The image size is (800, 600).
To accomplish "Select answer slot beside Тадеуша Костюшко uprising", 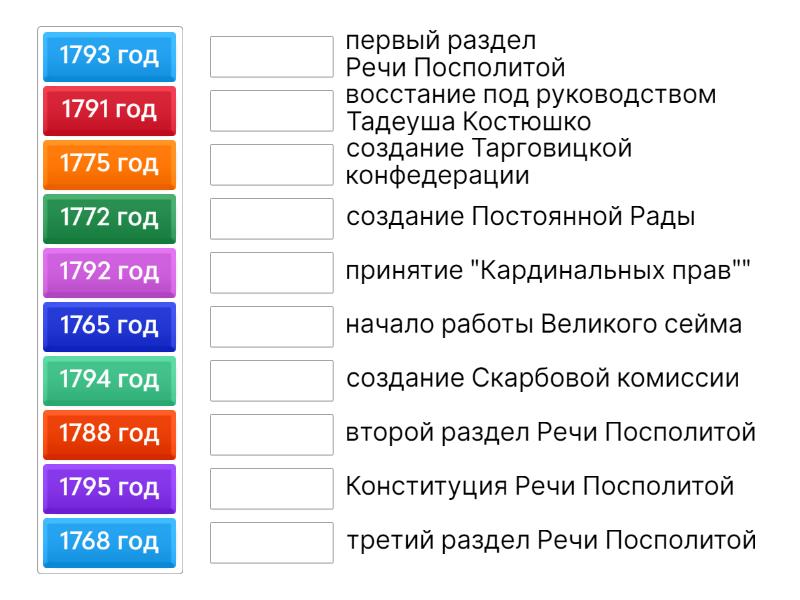I will point(271,110).
